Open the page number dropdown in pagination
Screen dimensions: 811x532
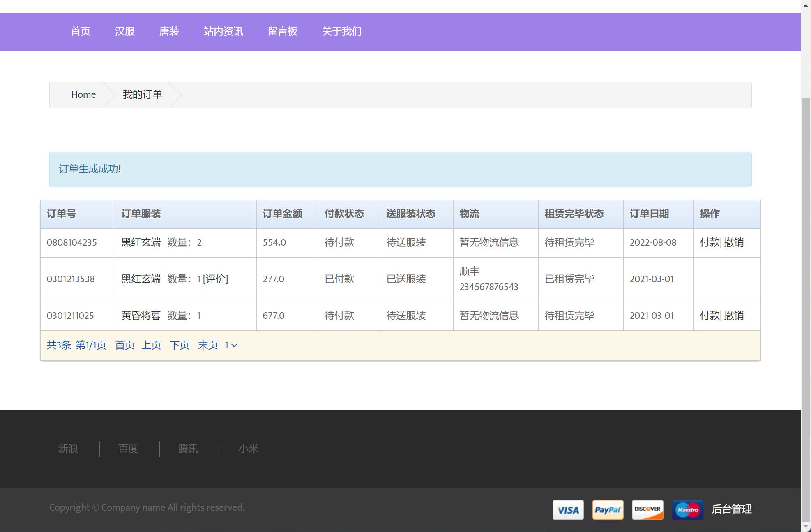[x=230, y=345]
